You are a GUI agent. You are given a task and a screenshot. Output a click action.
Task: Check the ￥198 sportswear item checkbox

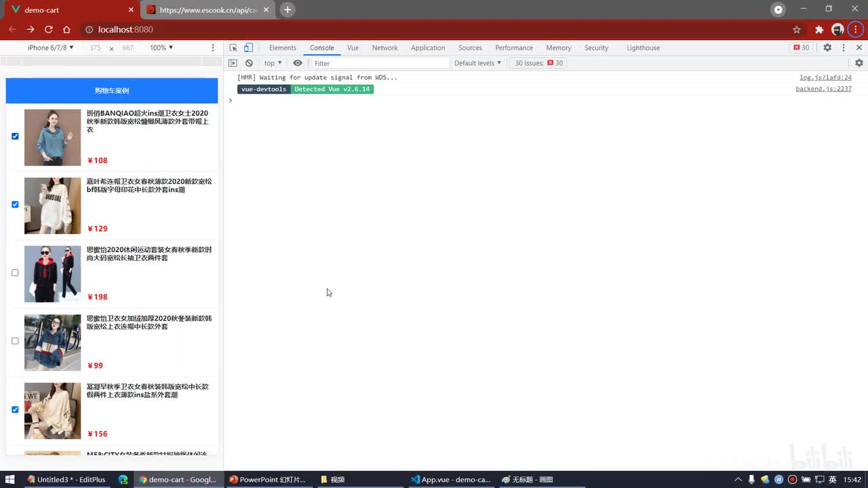click(x=15, y=272)
